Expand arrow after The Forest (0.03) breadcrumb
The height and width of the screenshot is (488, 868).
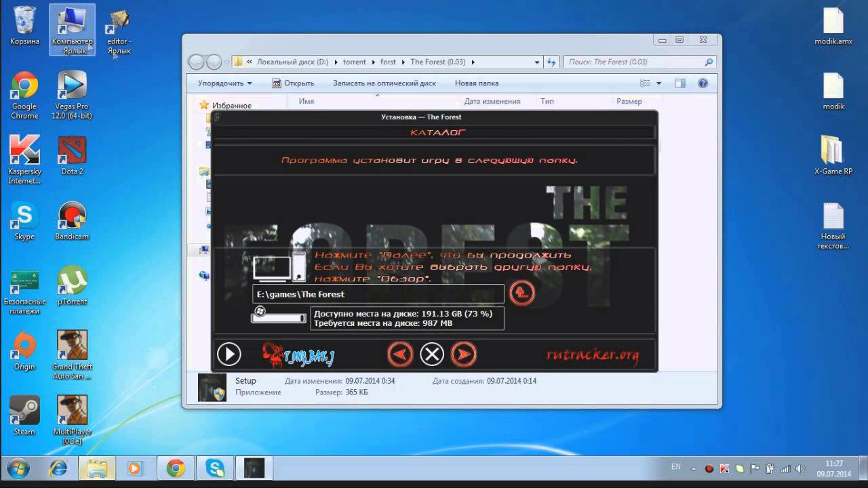(473, 62)
